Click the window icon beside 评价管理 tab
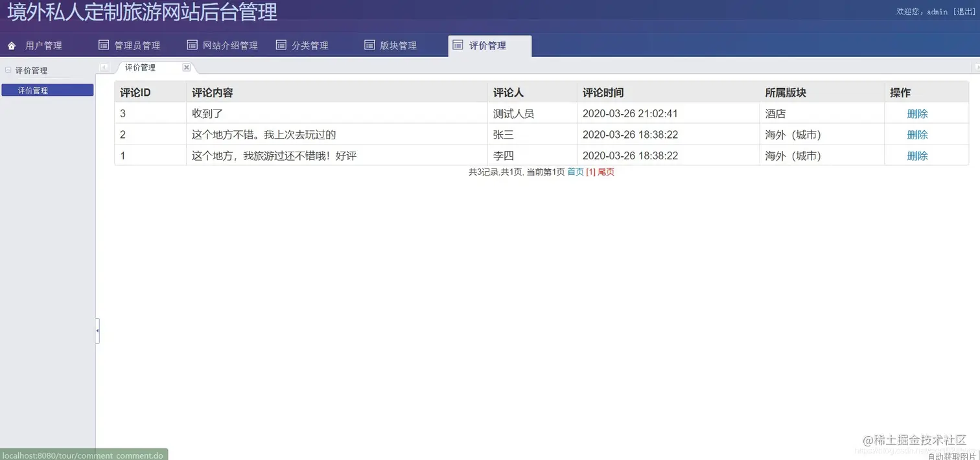 pos(458,45)
